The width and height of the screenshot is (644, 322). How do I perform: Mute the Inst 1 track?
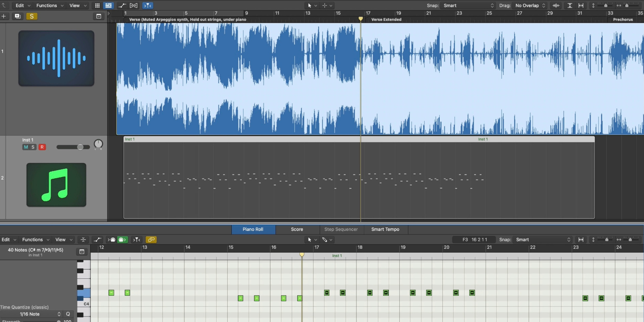pyautogui.click(x=26, y=147)
